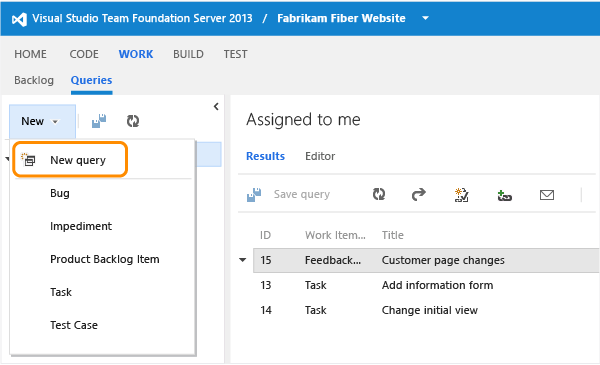Viewport: 600px width, 365px height.
Task: Go to the CODE section
Action: point(84,54)
